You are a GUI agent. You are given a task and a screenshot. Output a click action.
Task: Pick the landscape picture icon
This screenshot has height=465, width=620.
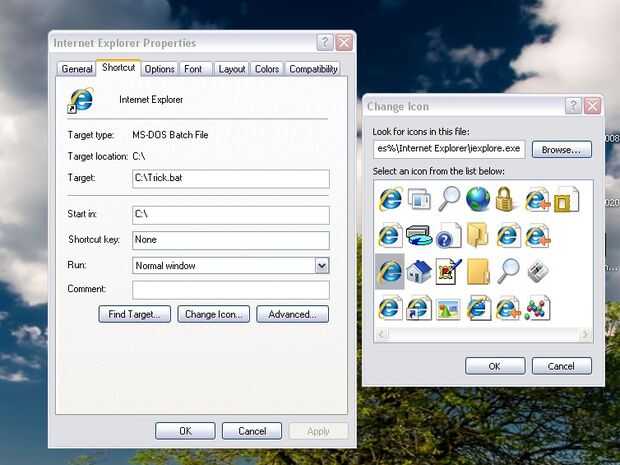[448, 309]
